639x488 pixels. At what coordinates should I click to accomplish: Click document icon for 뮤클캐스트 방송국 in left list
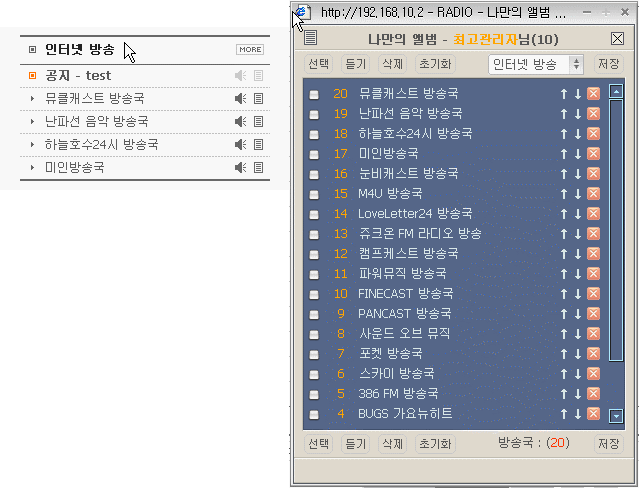tap(258, 98)
